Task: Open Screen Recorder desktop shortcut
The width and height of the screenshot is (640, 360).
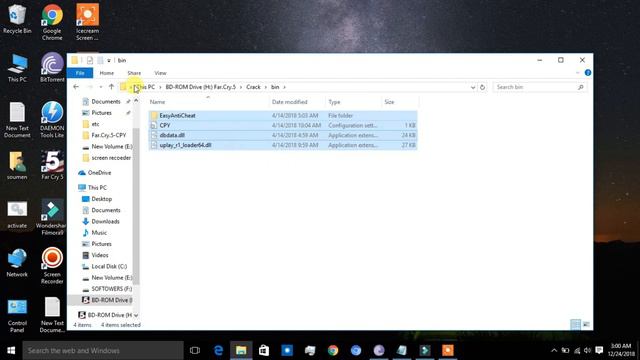Action: [x=52, y=266]
